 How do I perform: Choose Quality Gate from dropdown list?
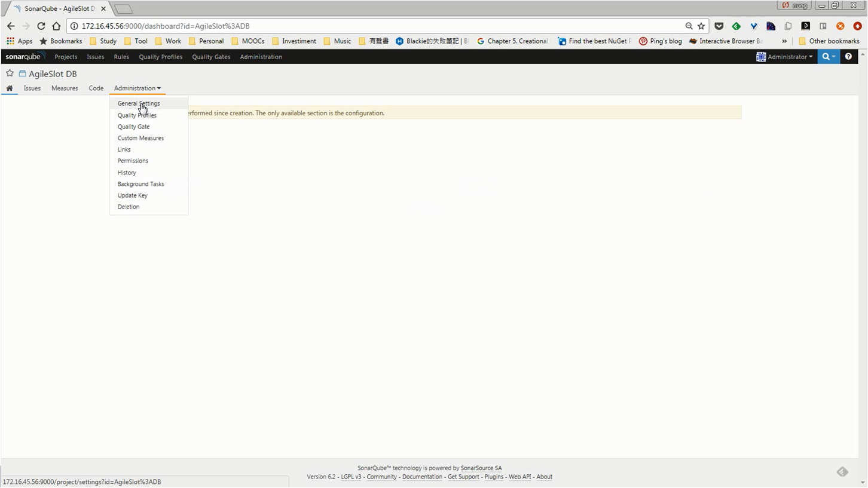click(133, 127)
